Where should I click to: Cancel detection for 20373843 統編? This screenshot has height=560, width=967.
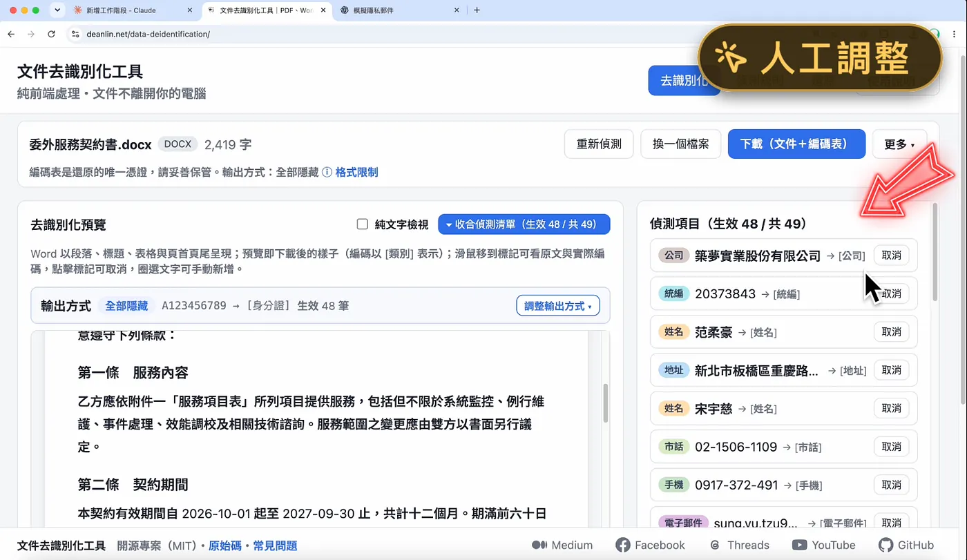[x=892, y=293]
